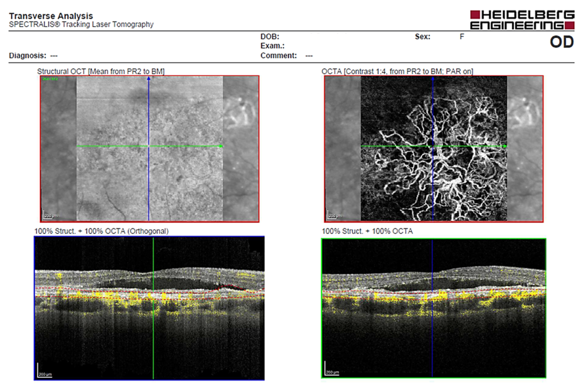Click the blue arrowhead atop the OCTA image
Viewport: 588px width, 391px height.
pyautogui.click(x=433, y=79)
